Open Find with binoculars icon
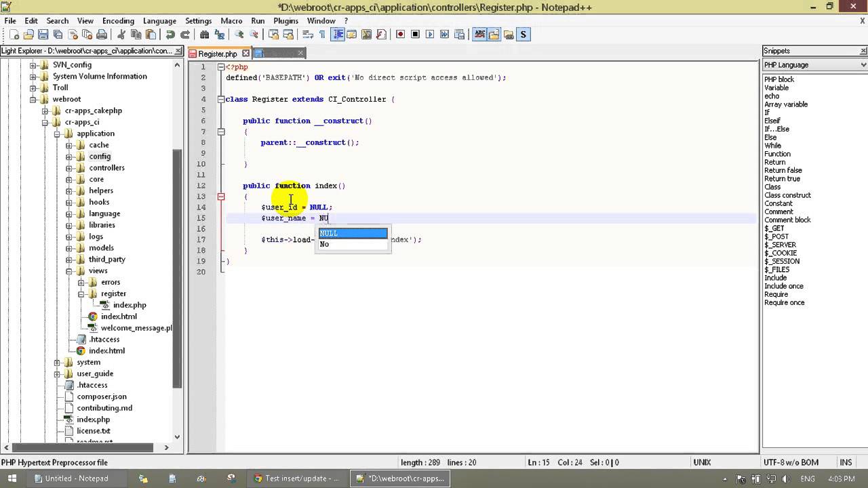 [204, 35]
